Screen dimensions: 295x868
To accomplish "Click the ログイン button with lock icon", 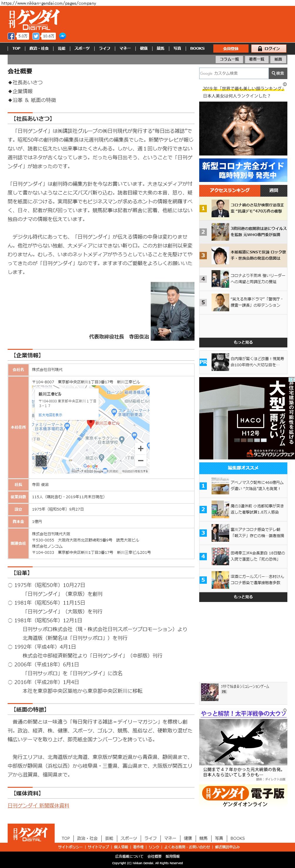I will click(269, 48).
